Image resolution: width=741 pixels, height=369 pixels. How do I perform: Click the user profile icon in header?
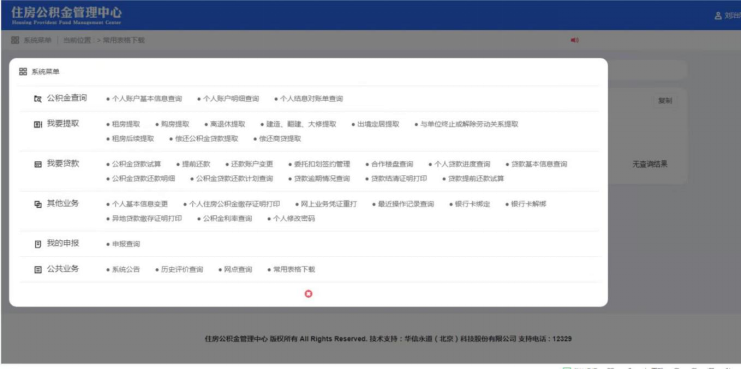[x=718, y=16]
